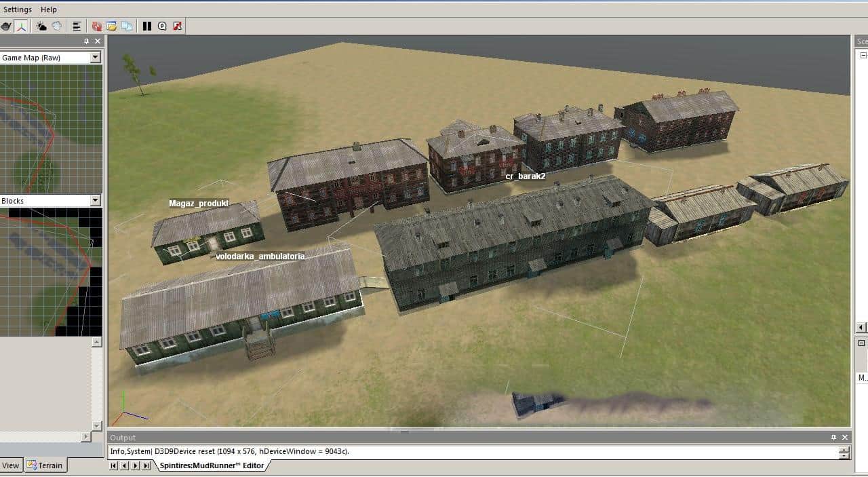Pin the left panel with pushpin toggle

[x=86, y=41]
